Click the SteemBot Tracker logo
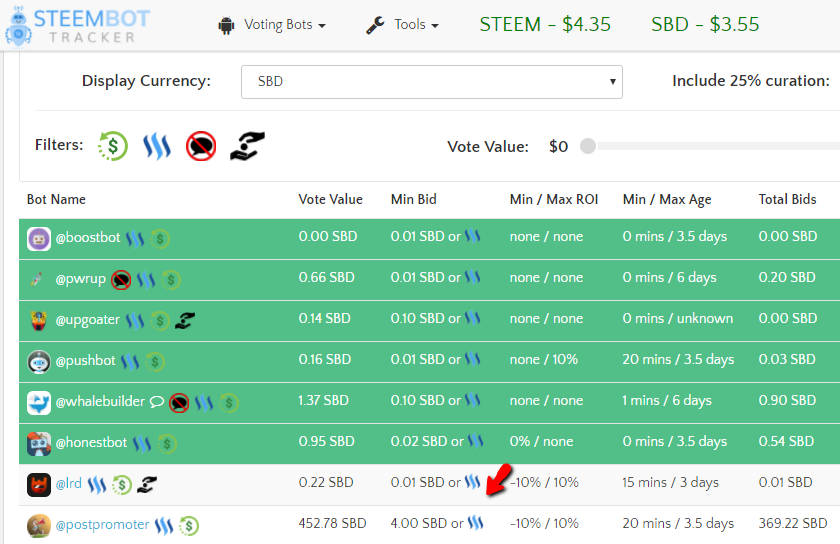The image size is (840, 544). 78,26
